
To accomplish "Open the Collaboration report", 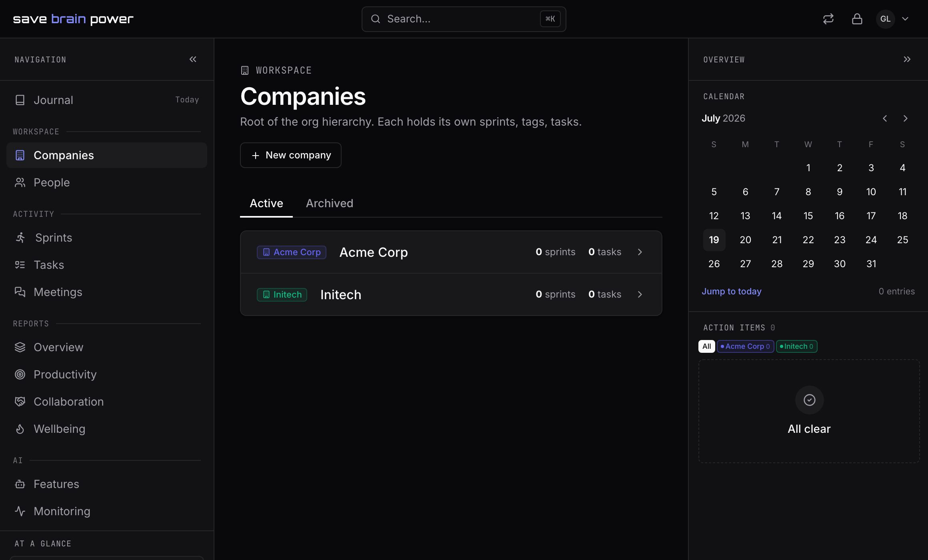I will (x=107, y=402).
